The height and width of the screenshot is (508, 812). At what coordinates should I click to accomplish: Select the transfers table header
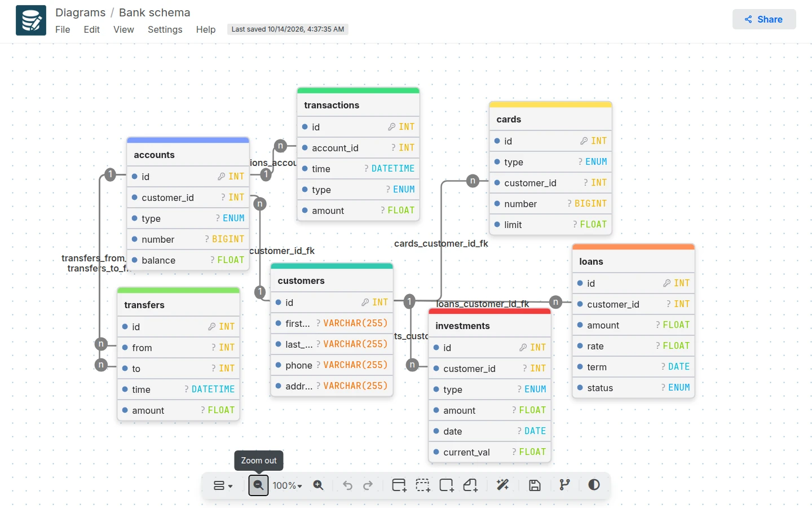click(178, 305)
